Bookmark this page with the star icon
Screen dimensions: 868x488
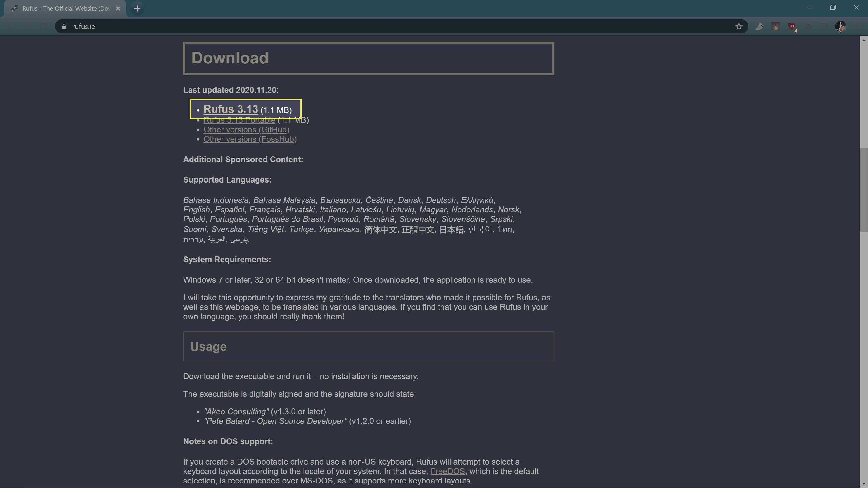pos(739,26)
